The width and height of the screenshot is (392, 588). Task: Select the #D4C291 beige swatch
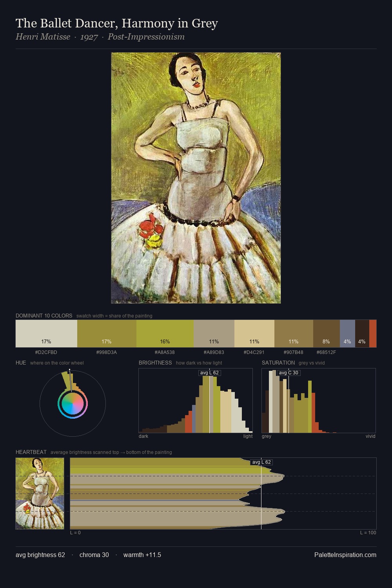[x=254, y=334]
